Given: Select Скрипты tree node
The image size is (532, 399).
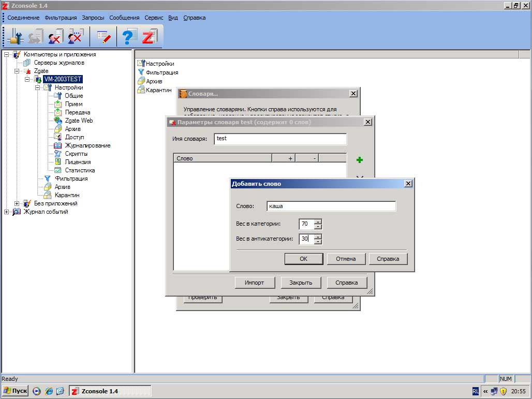Looking at the screenshot, I should 76,154.
